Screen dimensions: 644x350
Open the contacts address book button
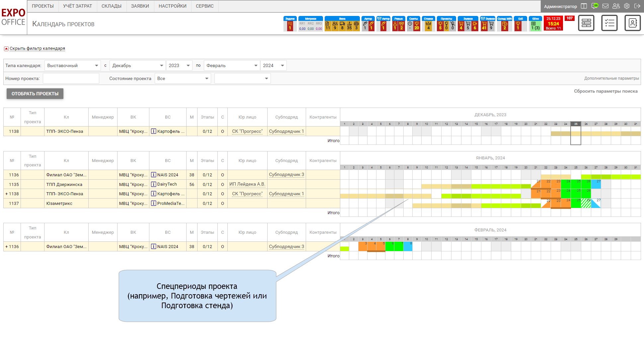click(632, 23)
